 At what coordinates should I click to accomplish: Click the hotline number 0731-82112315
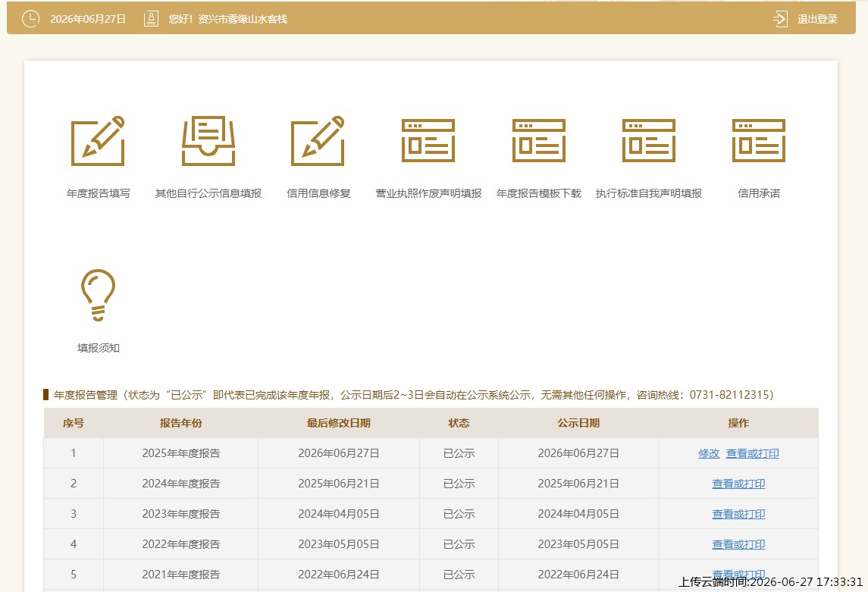tap(729, 395)
